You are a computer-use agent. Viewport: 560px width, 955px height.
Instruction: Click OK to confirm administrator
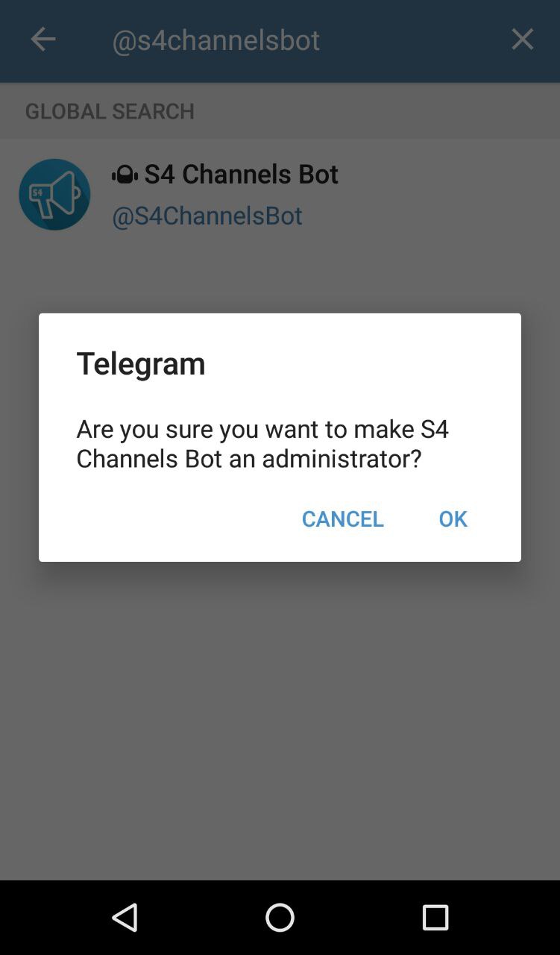tap(453, 519)
